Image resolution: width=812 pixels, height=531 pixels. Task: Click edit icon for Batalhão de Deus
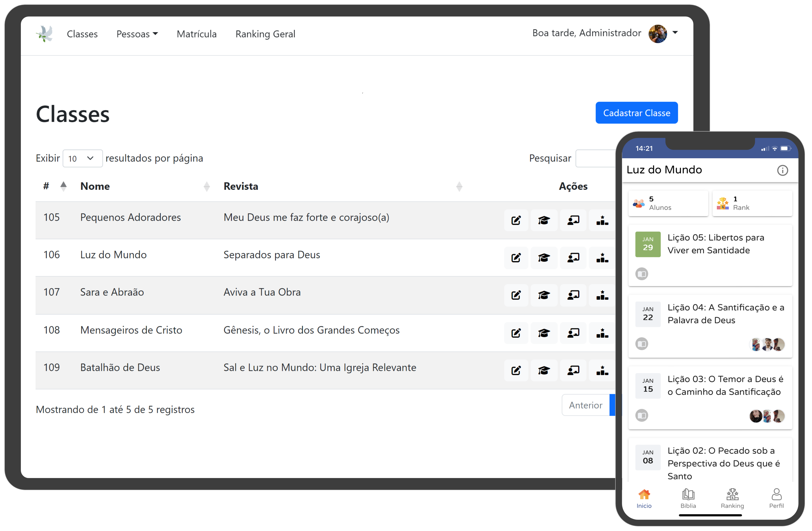(x=516, y=370)
